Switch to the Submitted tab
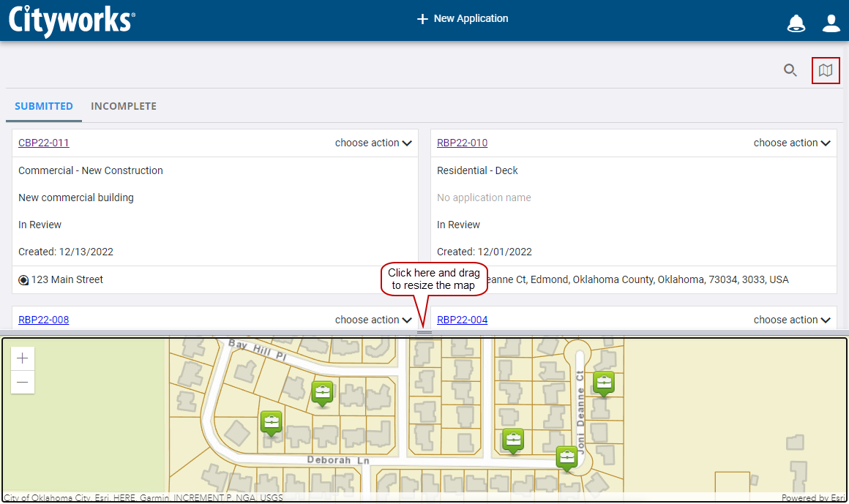 pyautogui.click(x=44, y=106)
